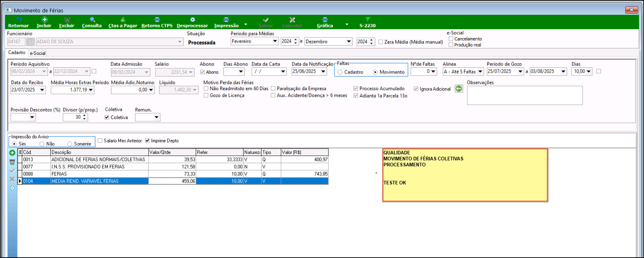The width and height of the screenshot is (644, 258).
Task: Open the Dias Abono dropdown
Action: click(x=241, y=72)
